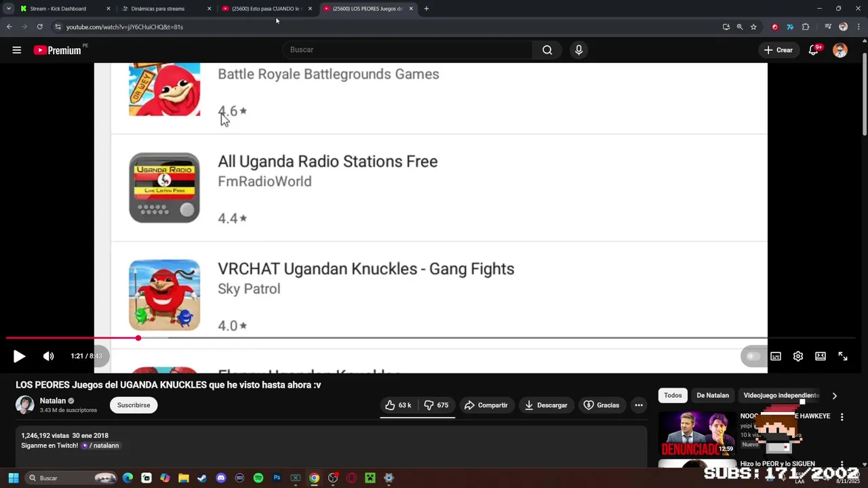Open the DENUNCIADO recommended video thumbnail

pos(697,434)
